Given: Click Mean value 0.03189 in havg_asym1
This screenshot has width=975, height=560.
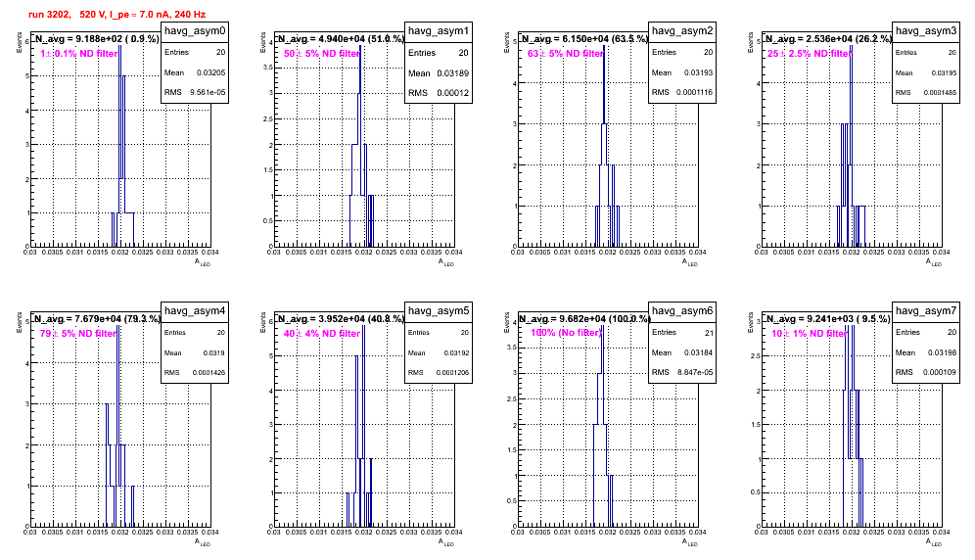Looking at the screenshot, I should coord(452,72).
